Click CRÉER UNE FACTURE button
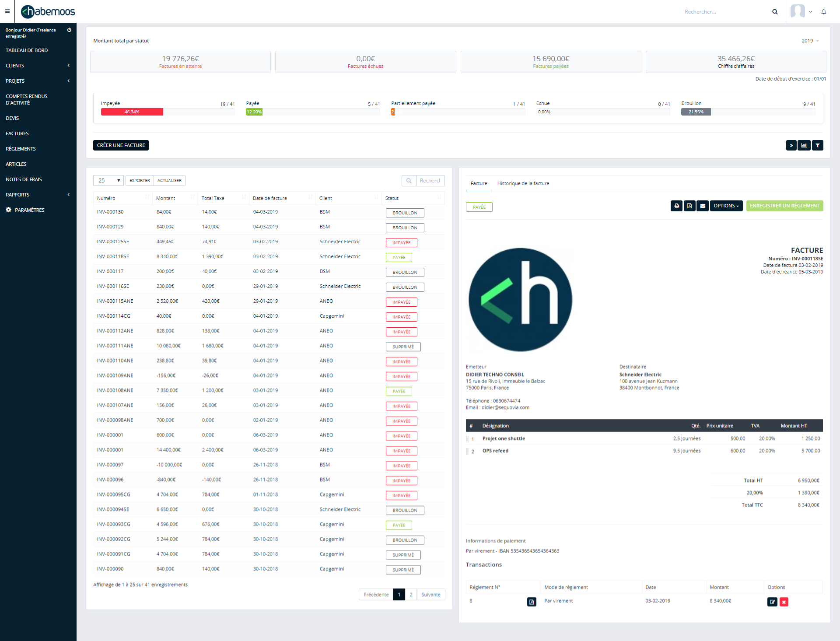 click(x=120, y=145)
